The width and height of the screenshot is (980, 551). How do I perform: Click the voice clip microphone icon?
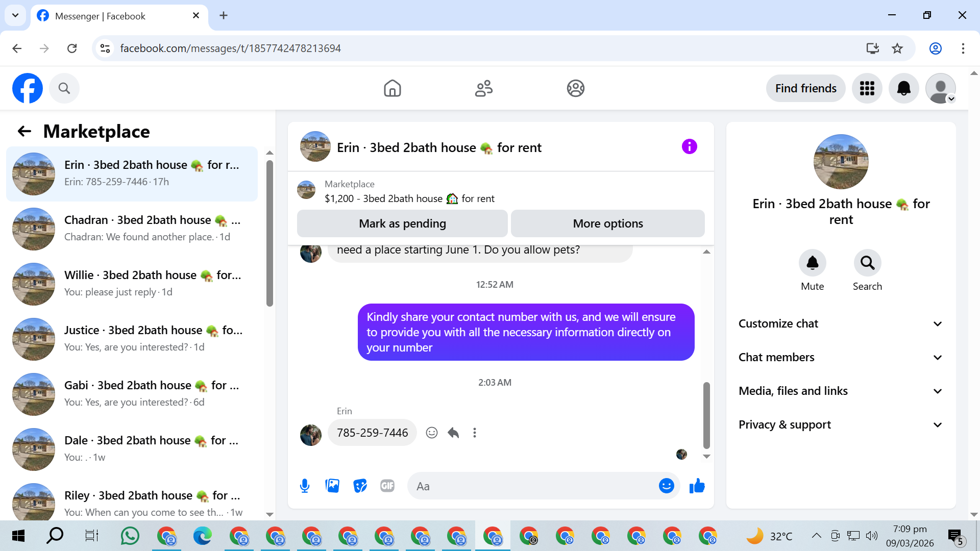(305, 486)
